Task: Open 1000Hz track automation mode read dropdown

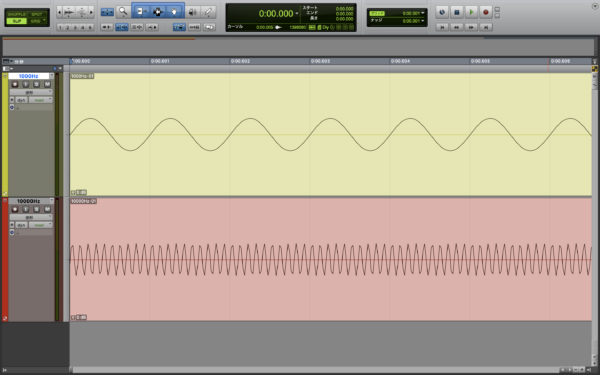Action: tap(41, 100)
